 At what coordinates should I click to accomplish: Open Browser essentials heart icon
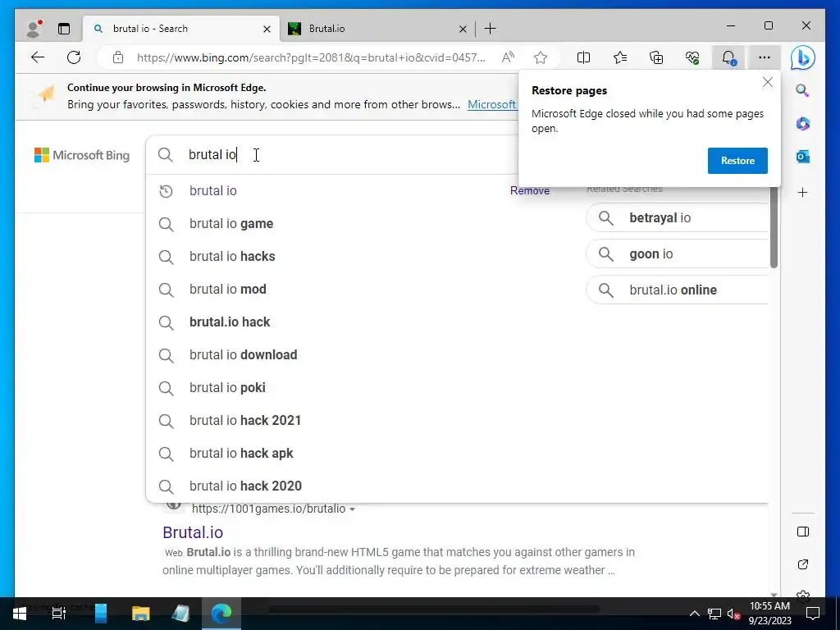(x=692, y=57)
